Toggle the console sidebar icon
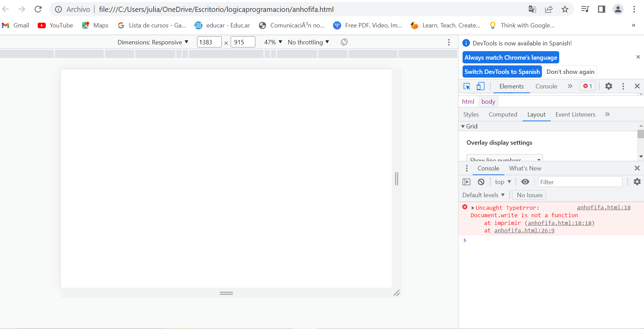 (x=467, y=182)
